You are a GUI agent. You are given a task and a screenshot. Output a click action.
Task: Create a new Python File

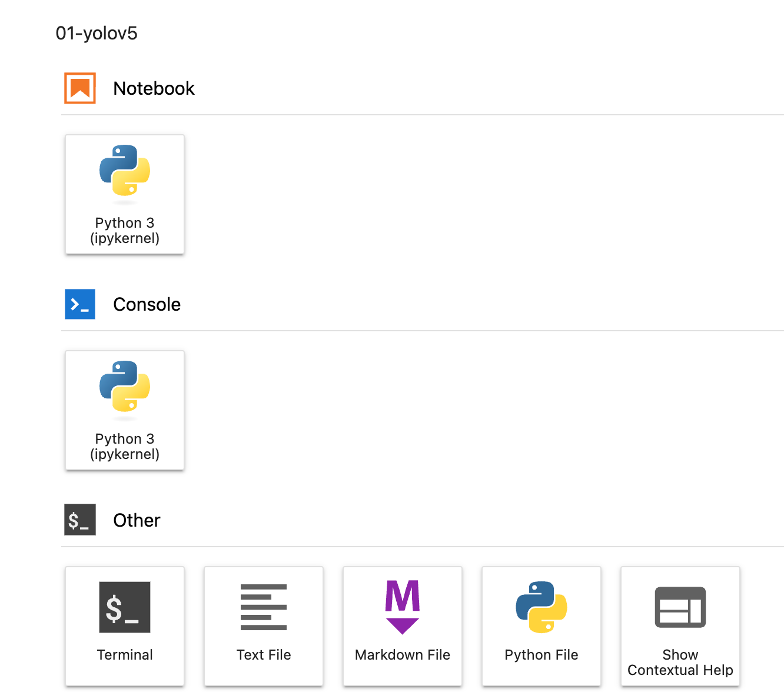tap(542, 627)
